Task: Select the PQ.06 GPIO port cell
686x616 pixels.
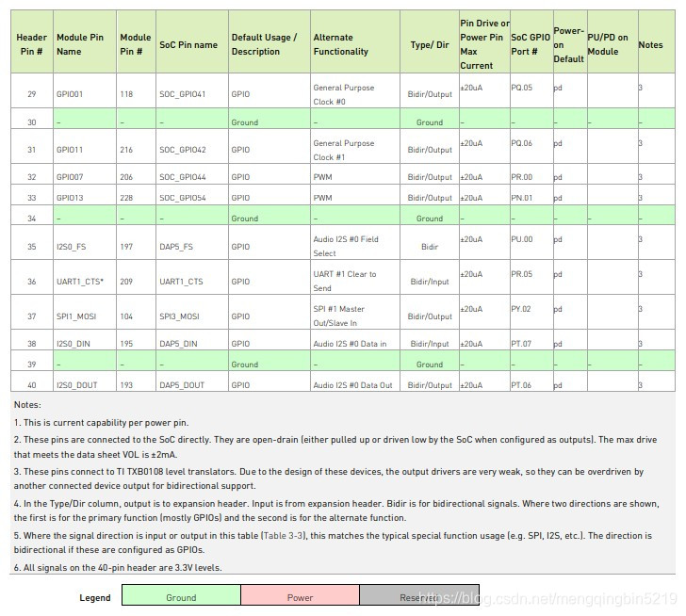Action: click(x=531, y=146)
